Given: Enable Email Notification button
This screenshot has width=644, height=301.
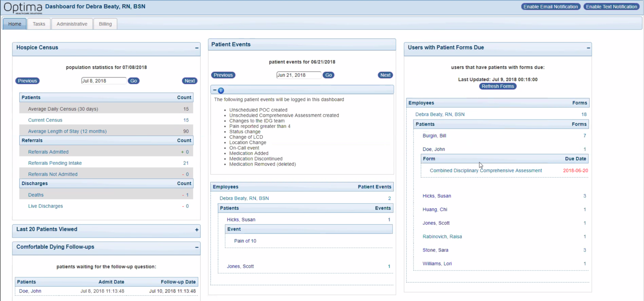Looking at the screenshot, I should (x=551, y=6).
